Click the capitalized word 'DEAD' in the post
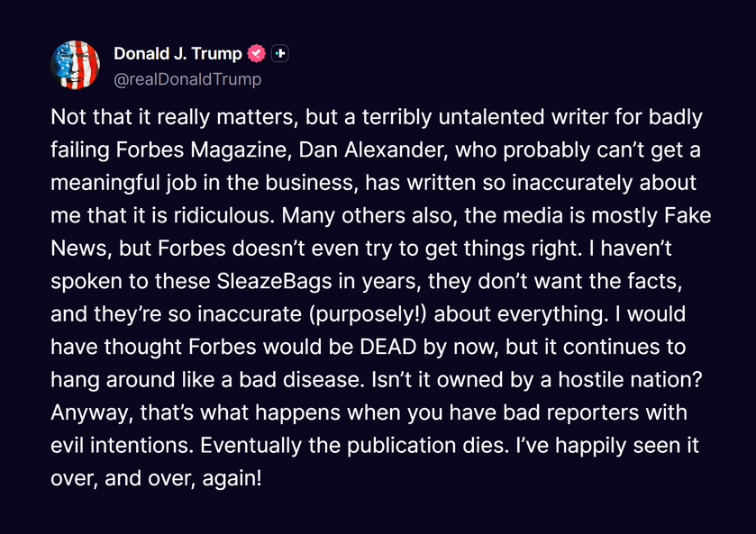 (388, 347)
